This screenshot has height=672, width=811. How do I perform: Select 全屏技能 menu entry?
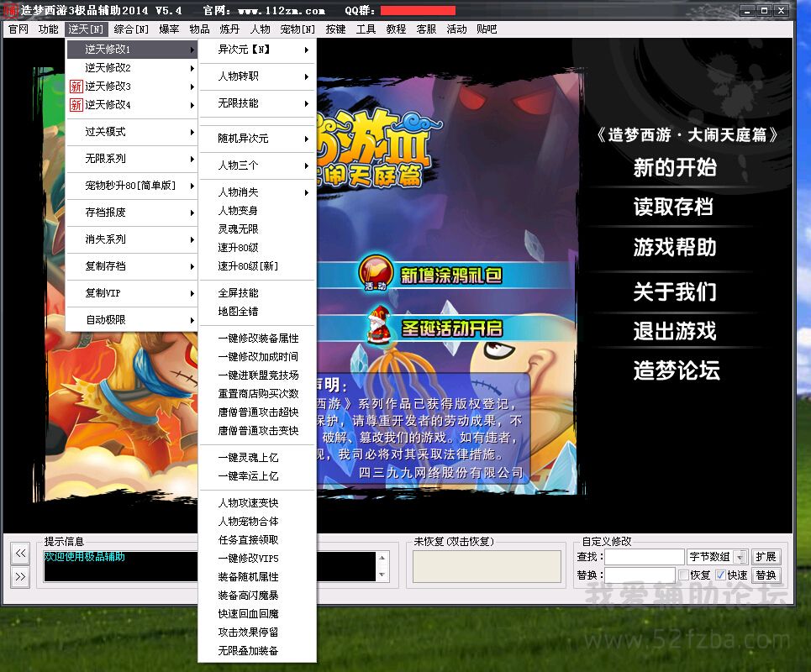pos(257,293)
